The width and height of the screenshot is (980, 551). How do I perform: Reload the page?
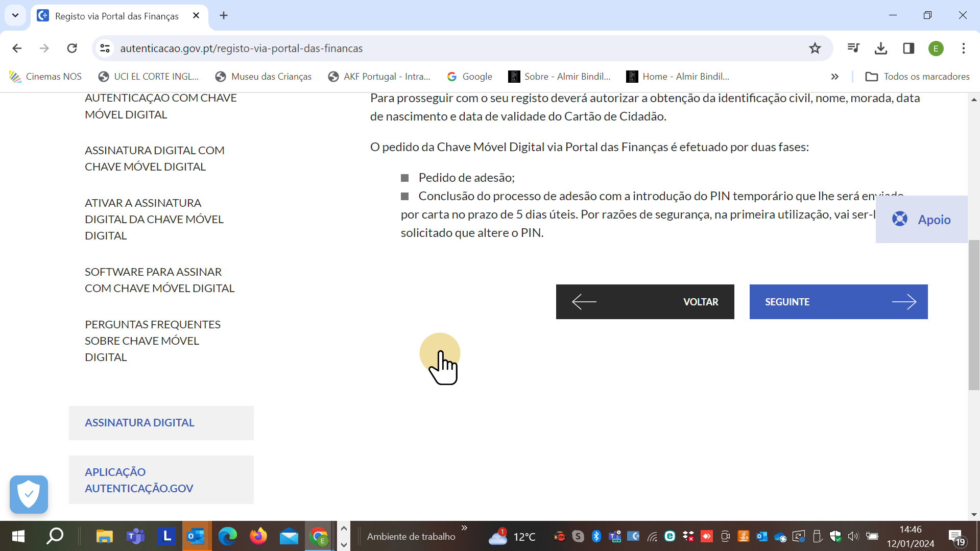[x=72, y=49]
